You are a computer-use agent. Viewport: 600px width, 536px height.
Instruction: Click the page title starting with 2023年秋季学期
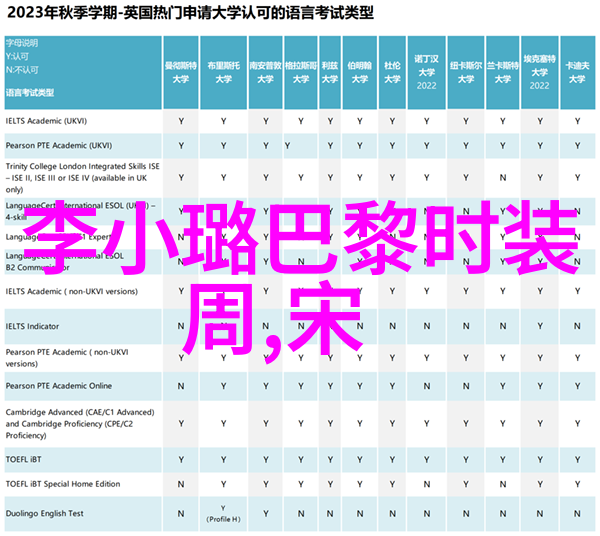[x=190, y=13]
